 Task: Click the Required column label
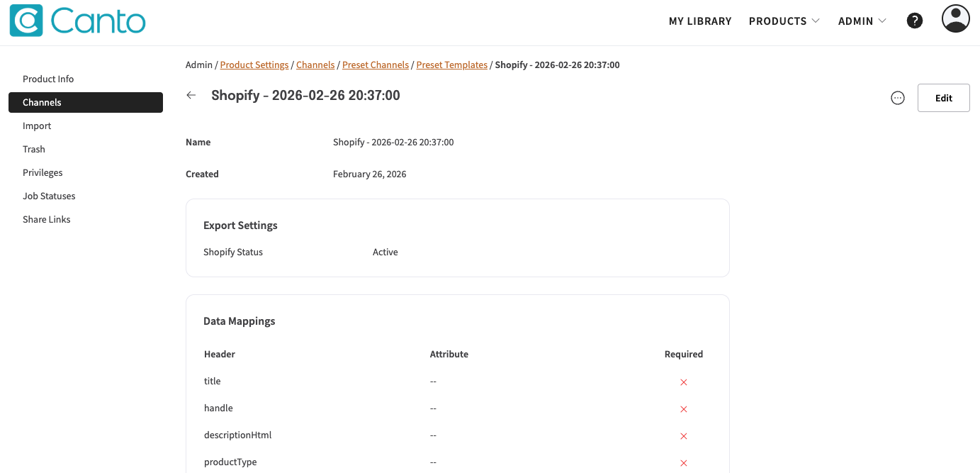(x=684, y=354)
